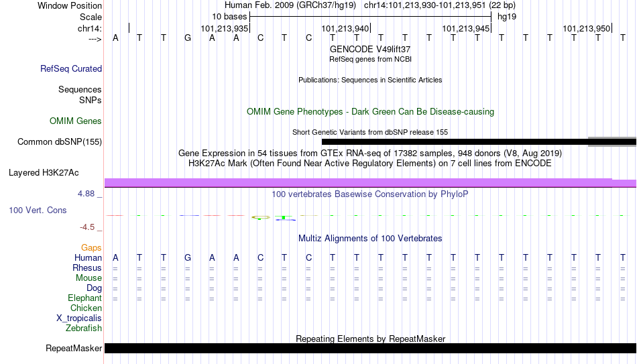637x364 pixels.
Task: Click the RefSeq genes from NCBI title
Action: (x=371, y=59)
